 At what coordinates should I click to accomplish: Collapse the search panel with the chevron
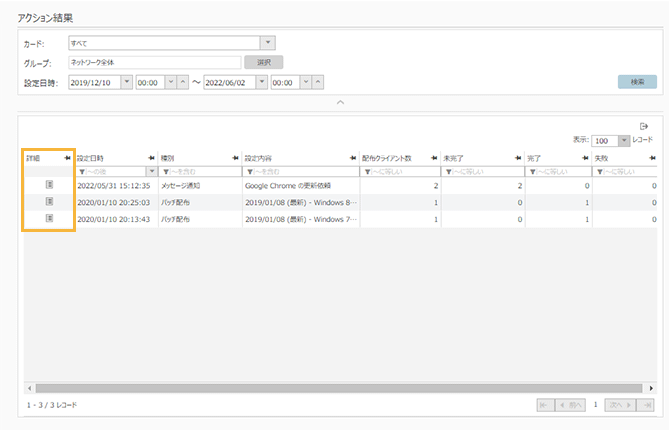[x=340, y=102]
